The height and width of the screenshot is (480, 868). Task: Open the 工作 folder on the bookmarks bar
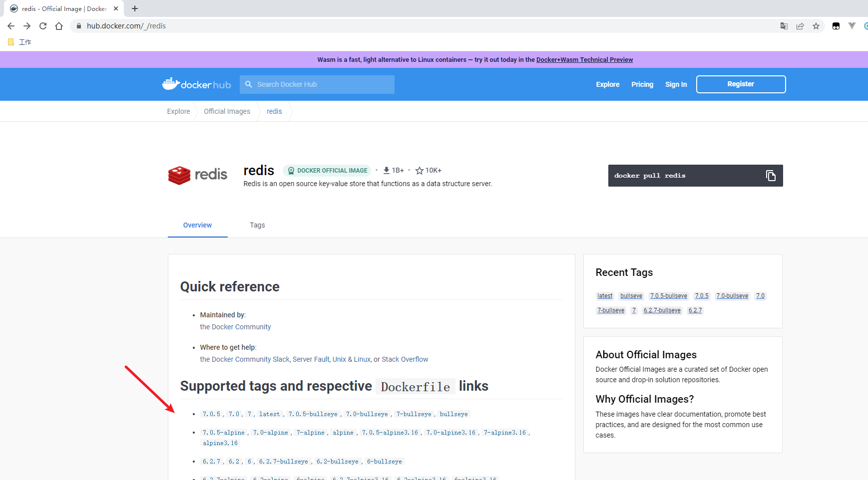20,42
